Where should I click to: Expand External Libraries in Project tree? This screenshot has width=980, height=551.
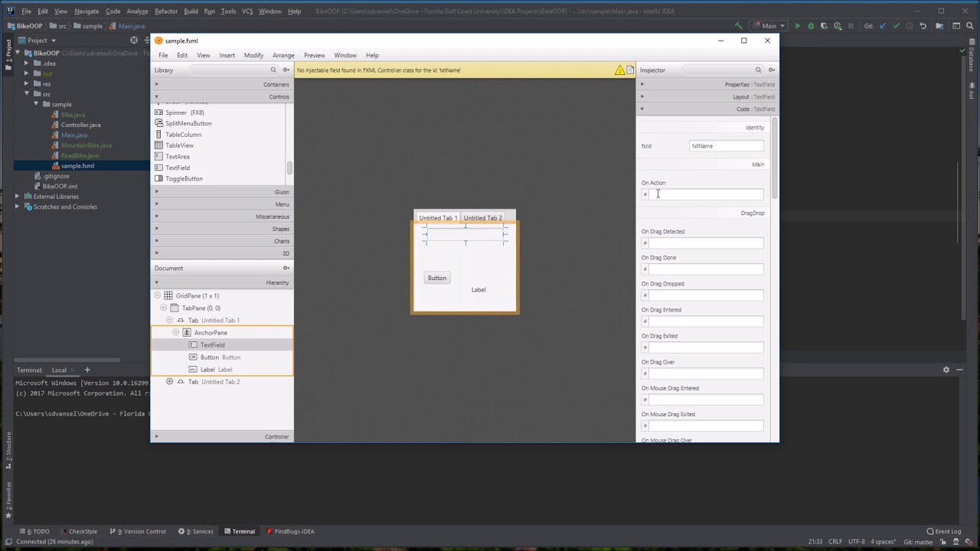click(18, 196)
